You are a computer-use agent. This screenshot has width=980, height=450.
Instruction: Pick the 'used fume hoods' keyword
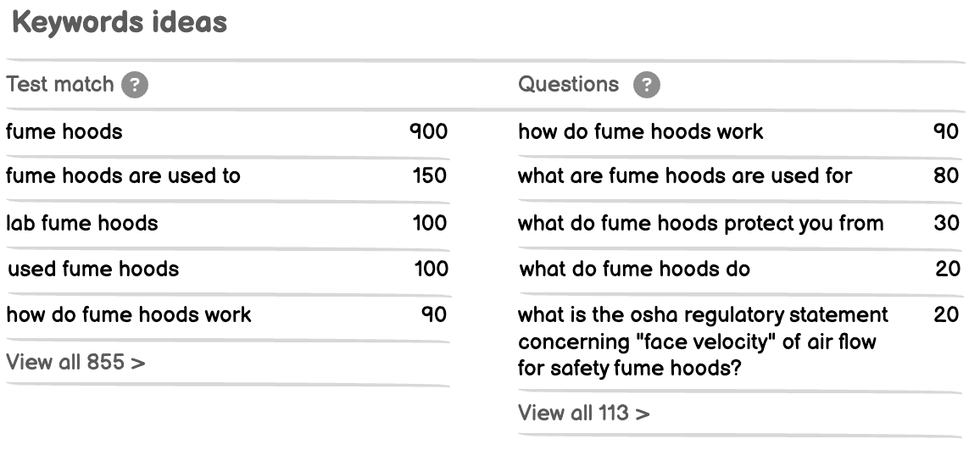(93, 269)
